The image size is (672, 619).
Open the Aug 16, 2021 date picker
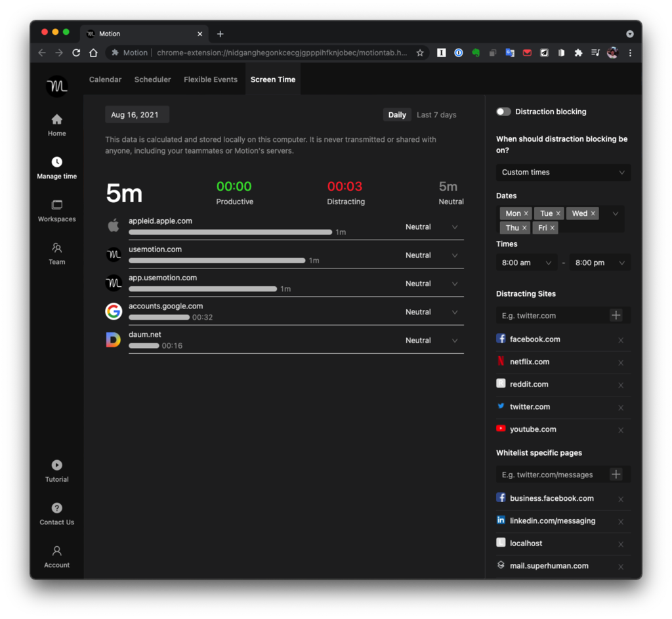pyautogui.click(x=137, y=114)
